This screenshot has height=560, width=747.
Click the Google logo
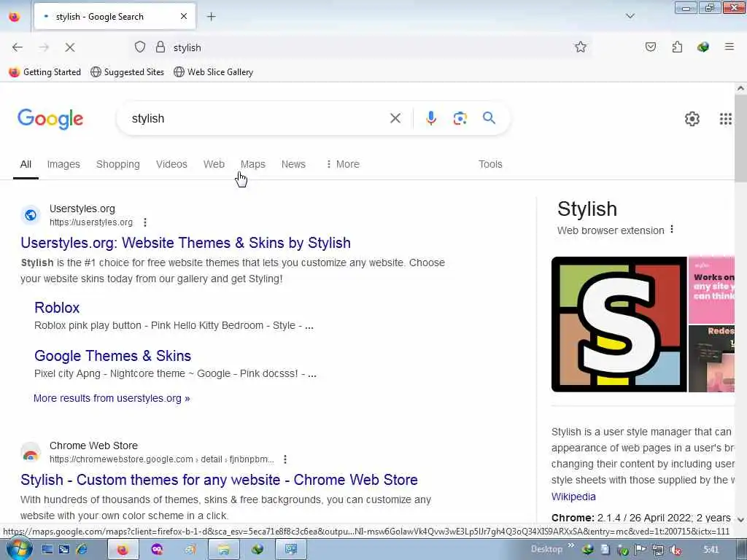(x=50, y=119)
